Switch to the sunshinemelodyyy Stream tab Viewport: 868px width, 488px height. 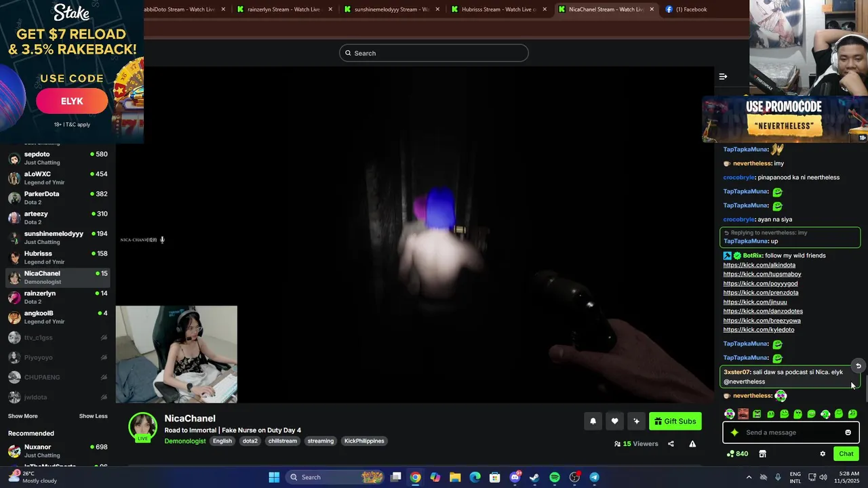pyautogui.click(x=391, y=9)
